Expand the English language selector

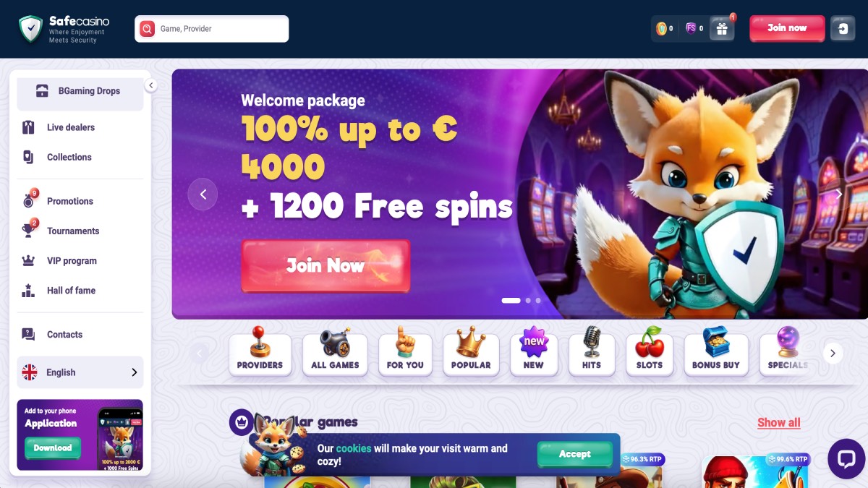click(80, 372)
